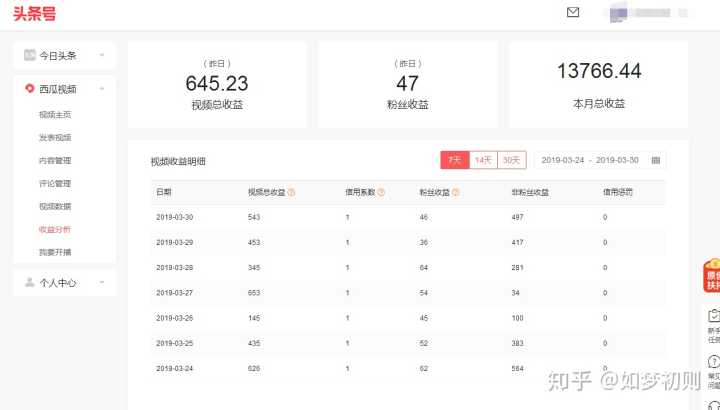
Task: Open the orange promo badge on right edge
Action: (712, 276)
